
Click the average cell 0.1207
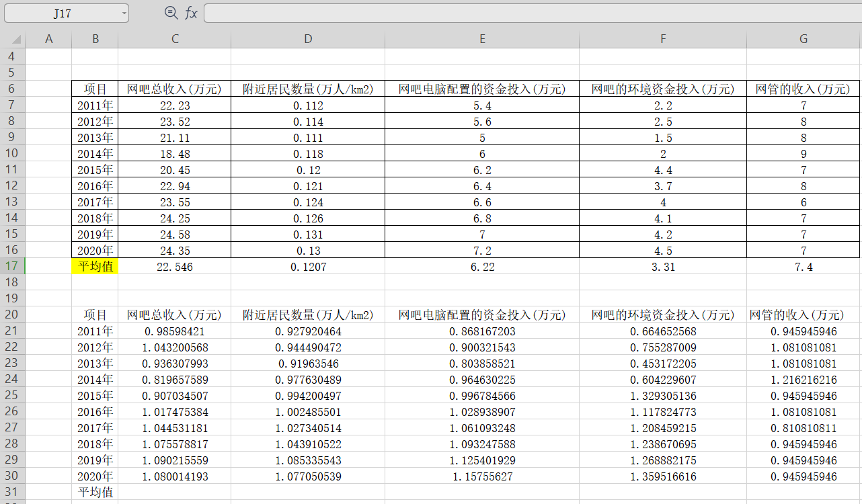pyautogui.click(x=308, y=266)
